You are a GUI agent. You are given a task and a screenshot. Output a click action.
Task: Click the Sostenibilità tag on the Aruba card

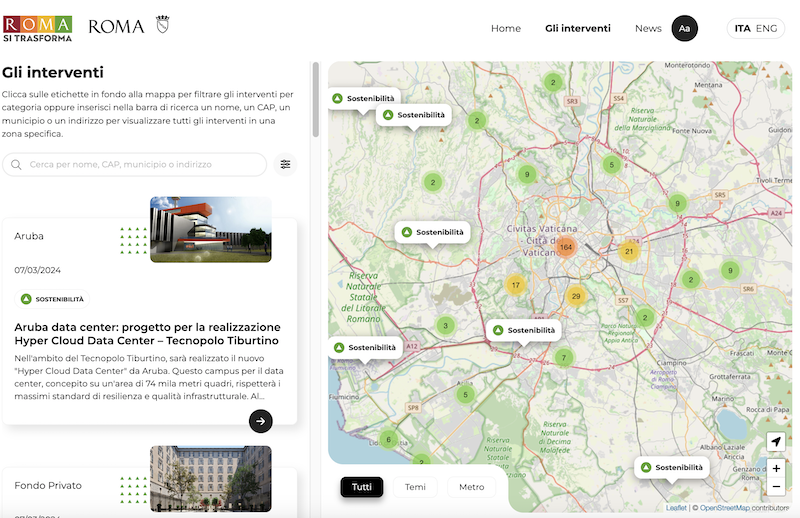pos(52,299)
